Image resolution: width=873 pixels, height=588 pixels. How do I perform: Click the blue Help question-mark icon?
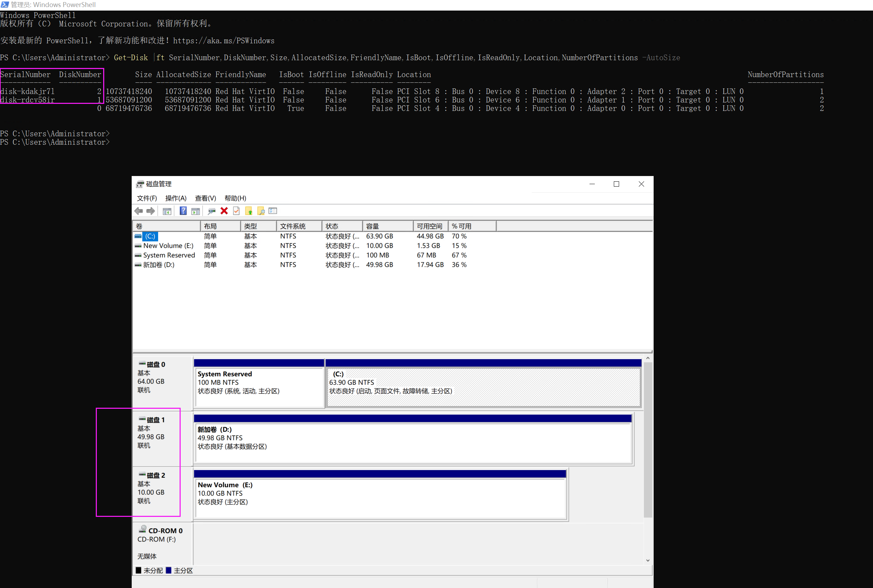click(x=183, y=211)
